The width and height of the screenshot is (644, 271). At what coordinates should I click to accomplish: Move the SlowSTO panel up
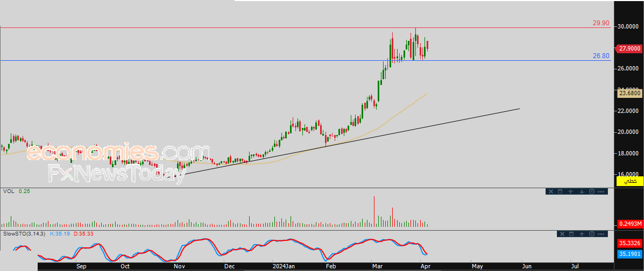582,234
